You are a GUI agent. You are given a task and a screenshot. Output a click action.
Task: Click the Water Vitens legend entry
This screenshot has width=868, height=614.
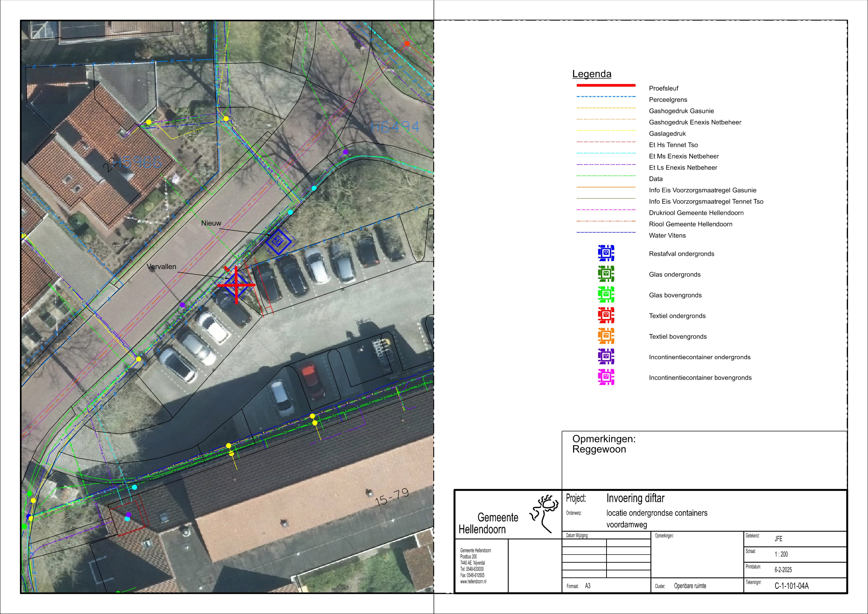(667, 235)
